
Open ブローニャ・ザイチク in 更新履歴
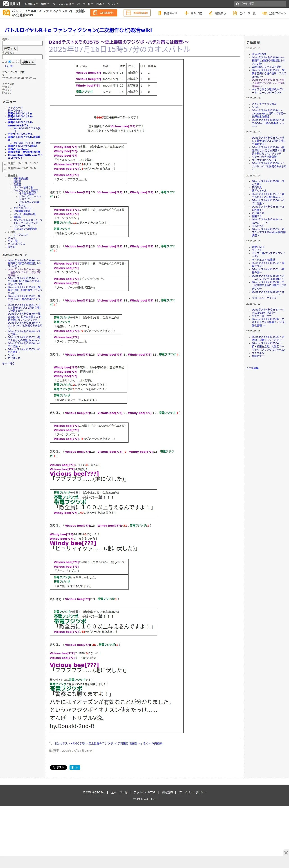(264, 298)
